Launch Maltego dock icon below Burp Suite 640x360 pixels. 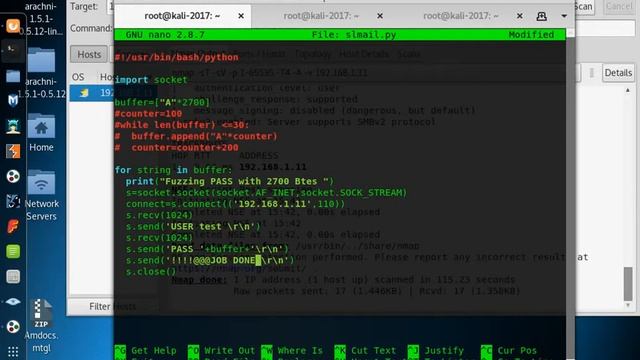[13, 176]
